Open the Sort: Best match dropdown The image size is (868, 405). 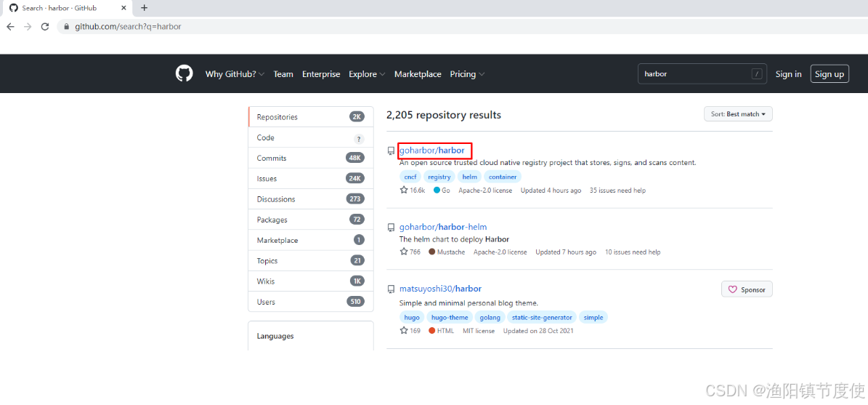(738, 114)
